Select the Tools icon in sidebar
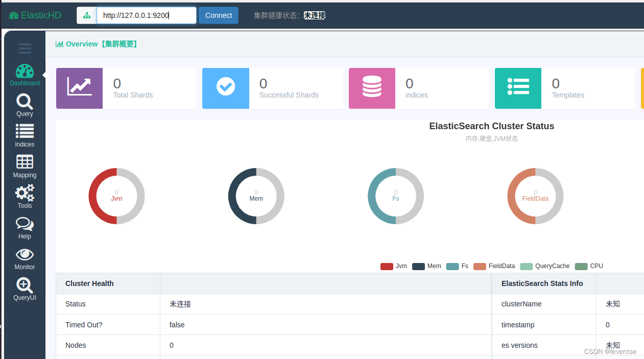 (25, 198)
